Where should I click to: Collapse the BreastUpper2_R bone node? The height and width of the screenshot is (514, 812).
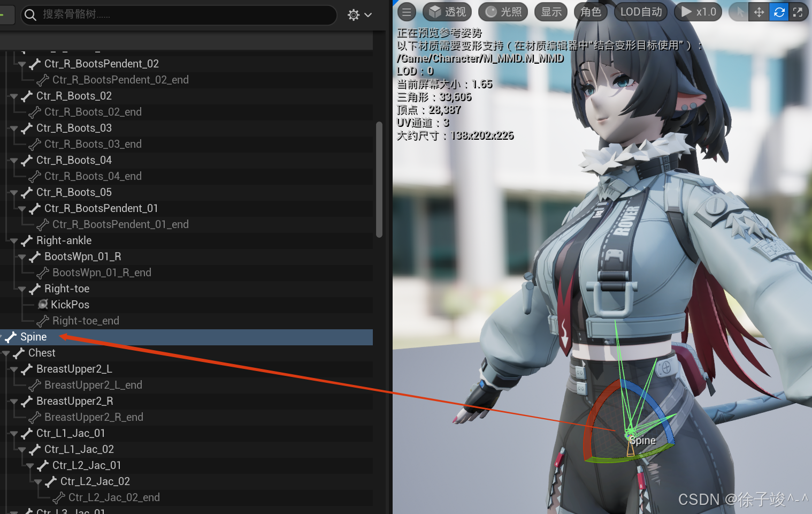[14, 402]
